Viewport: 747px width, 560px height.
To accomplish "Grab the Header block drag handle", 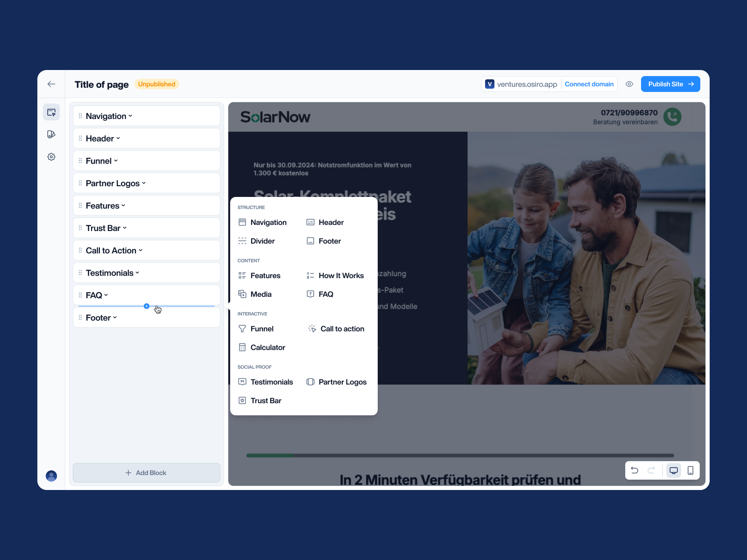I will 80,138.
